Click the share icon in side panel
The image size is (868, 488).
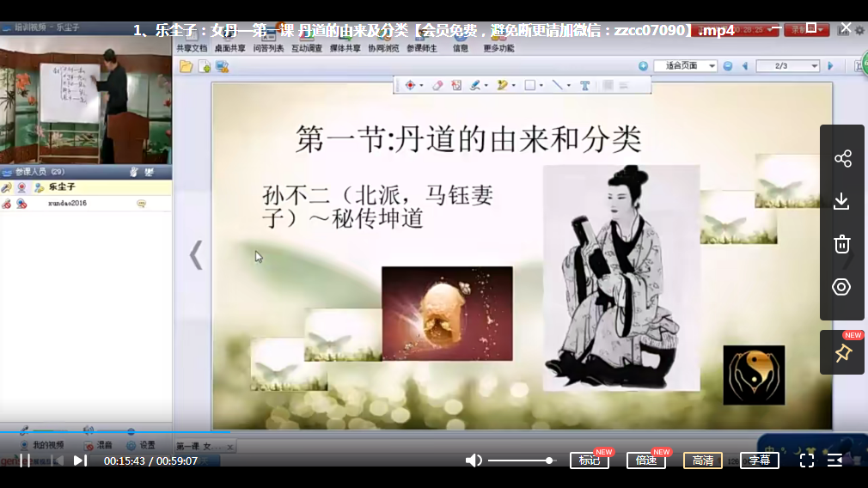click(x=842, y=159)
